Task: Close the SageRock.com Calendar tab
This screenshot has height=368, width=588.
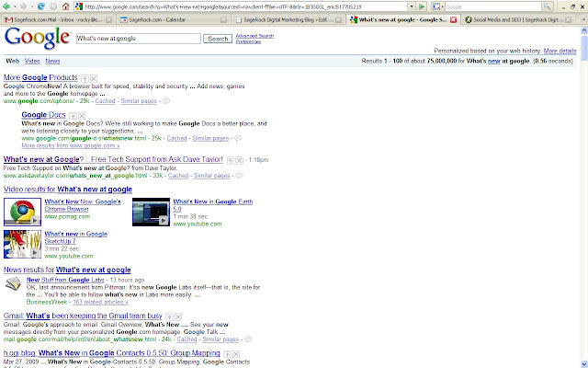Action: click(x=223, y=20)
